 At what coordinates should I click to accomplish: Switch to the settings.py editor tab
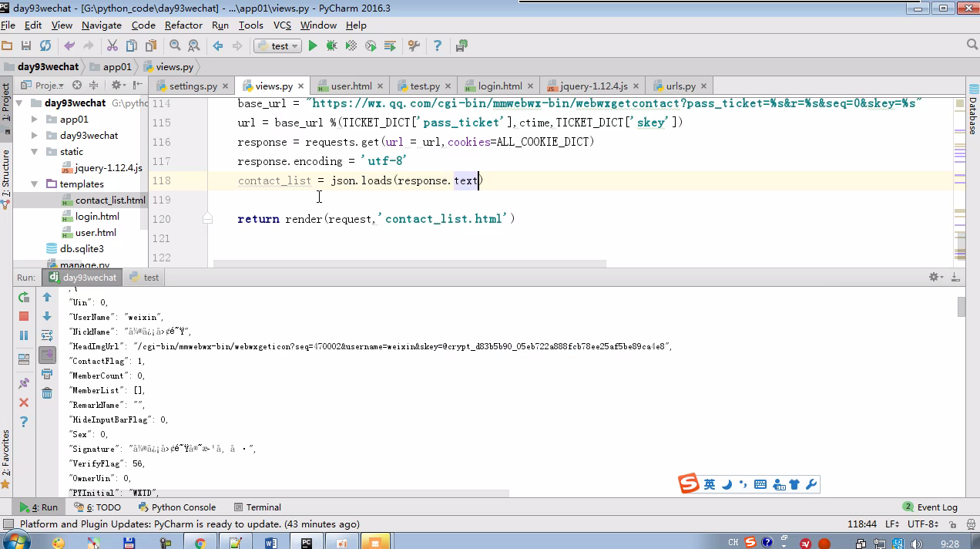point(193,86)
